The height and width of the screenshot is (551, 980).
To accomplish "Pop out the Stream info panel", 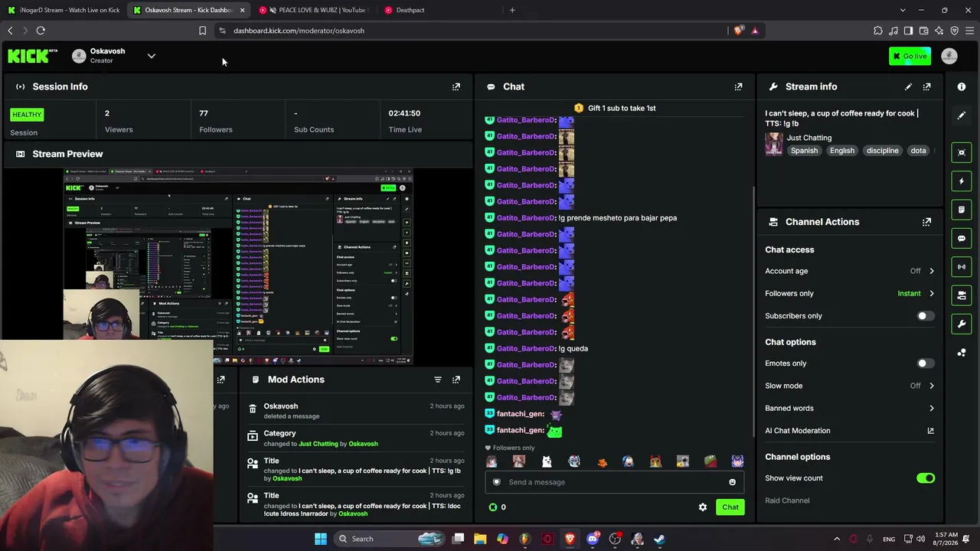I will tap(926, 86).
